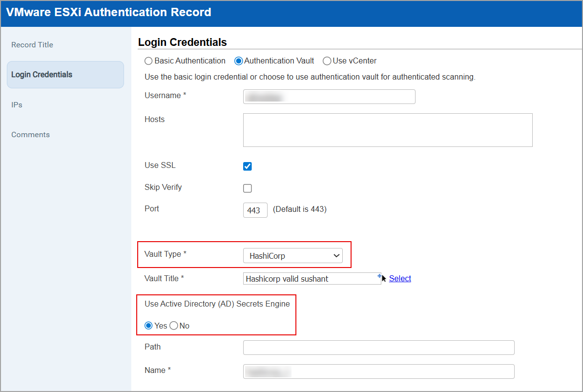Screen dimensions: 583x392
Task: Choose the Use vCenter authentication option
Action: (327, 61)
